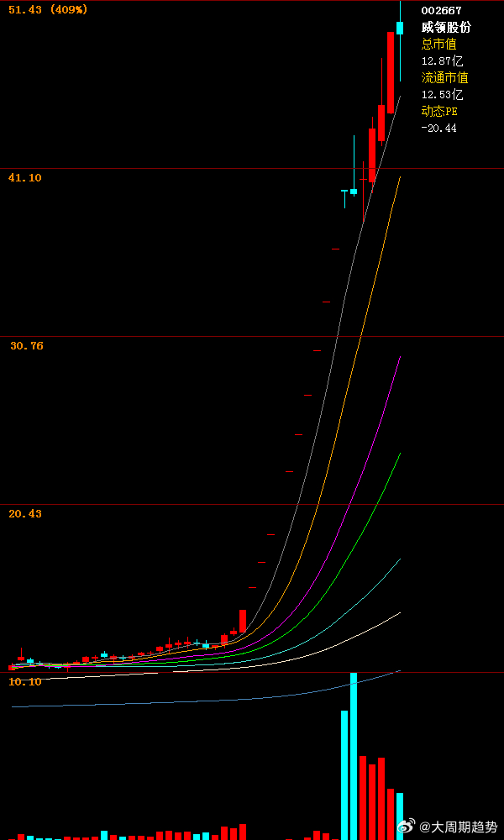Click the 总市值 label

(x=439, y=44)
